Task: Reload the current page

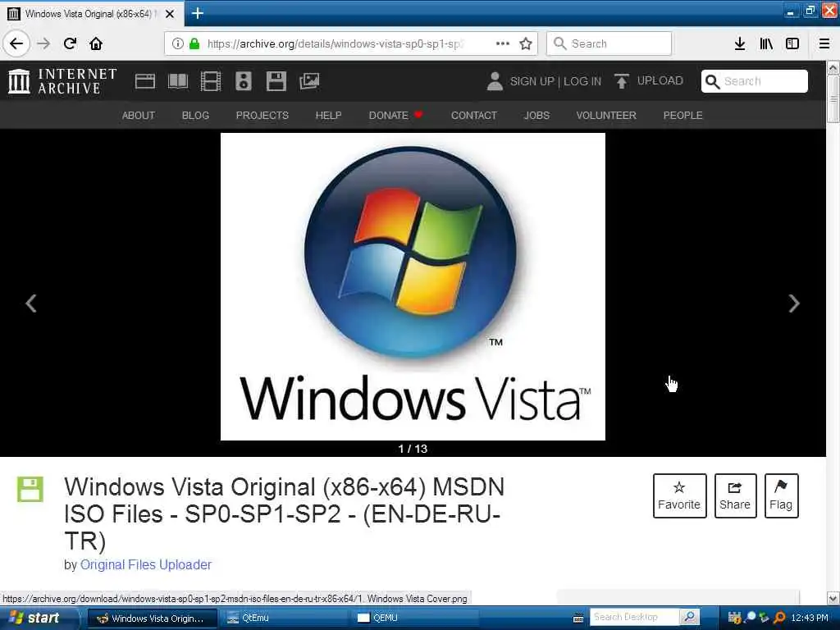Action: tap(70, 43)
